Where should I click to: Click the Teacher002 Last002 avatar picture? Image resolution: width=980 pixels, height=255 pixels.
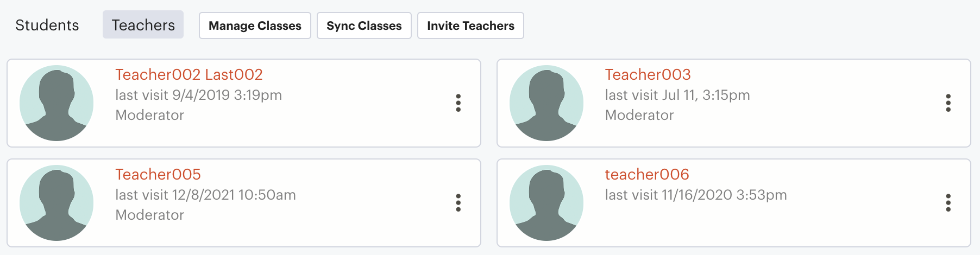click(x=56, y=103)
